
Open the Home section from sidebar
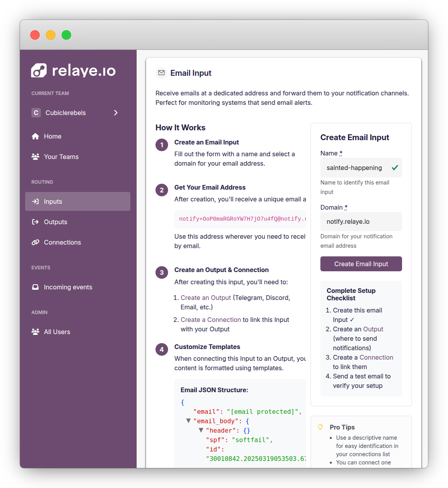click(36, 136)
